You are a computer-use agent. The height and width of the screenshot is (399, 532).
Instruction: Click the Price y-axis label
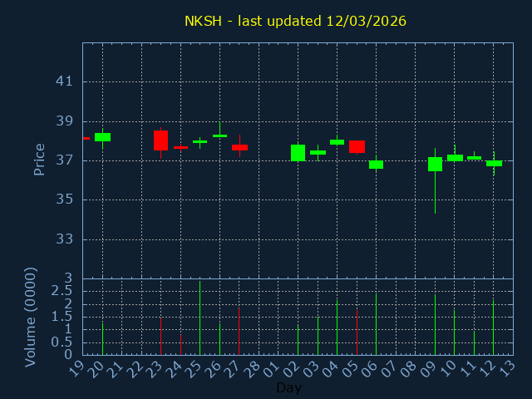[39, 160]
